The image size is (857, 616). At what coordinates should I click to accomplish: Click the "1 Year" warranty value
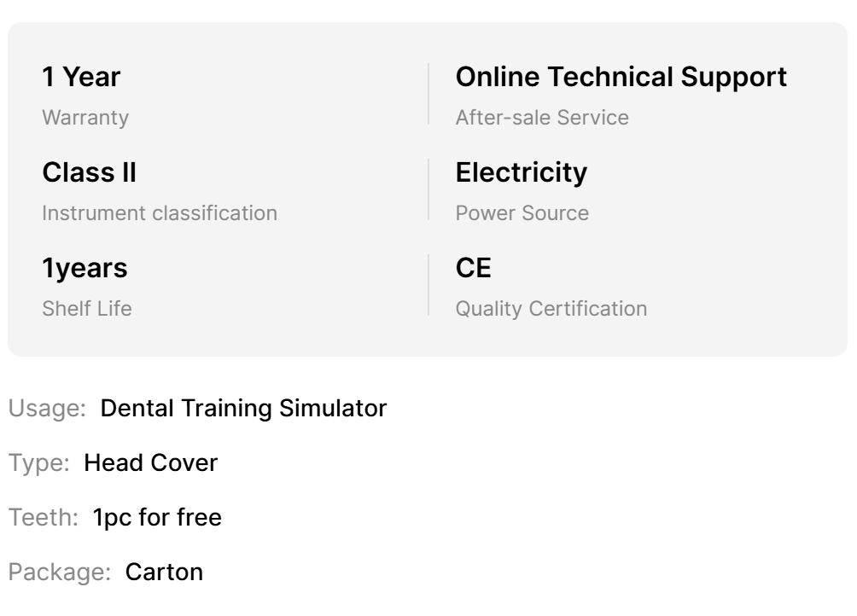click(x=81, y=77)
